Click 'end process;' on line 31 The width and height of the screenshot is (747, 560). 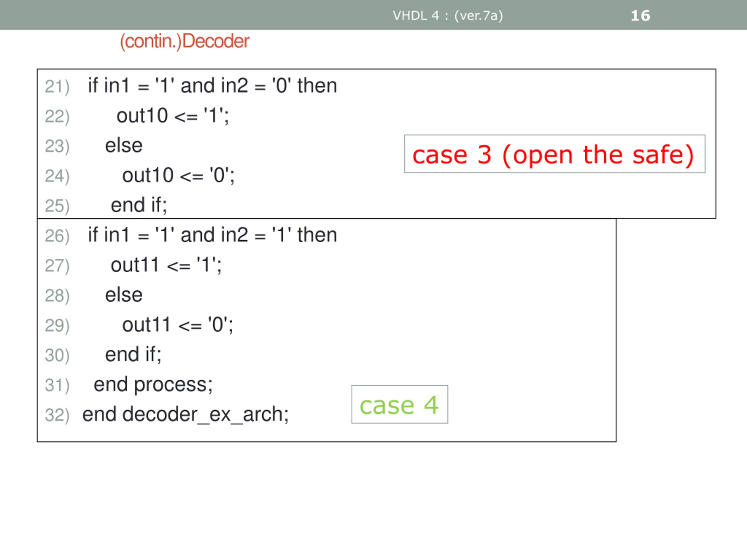point(153,385)
